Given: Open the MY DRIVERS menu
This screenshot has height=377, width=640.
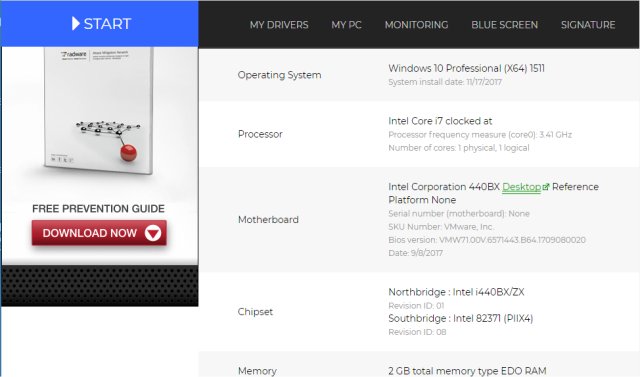Looking at the screenshot, I should click(x=279, y=25).
